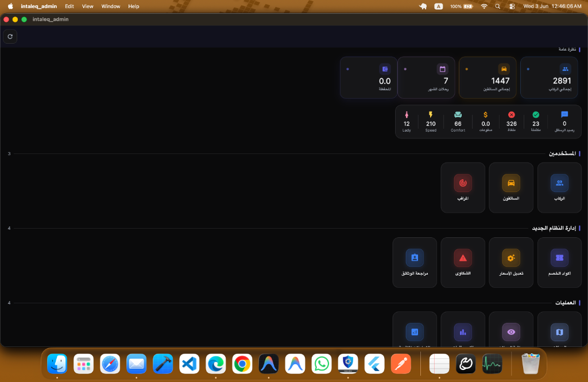Click the orange car icon in total drivers card
The image size is (588, 382).
coord(504,69)
